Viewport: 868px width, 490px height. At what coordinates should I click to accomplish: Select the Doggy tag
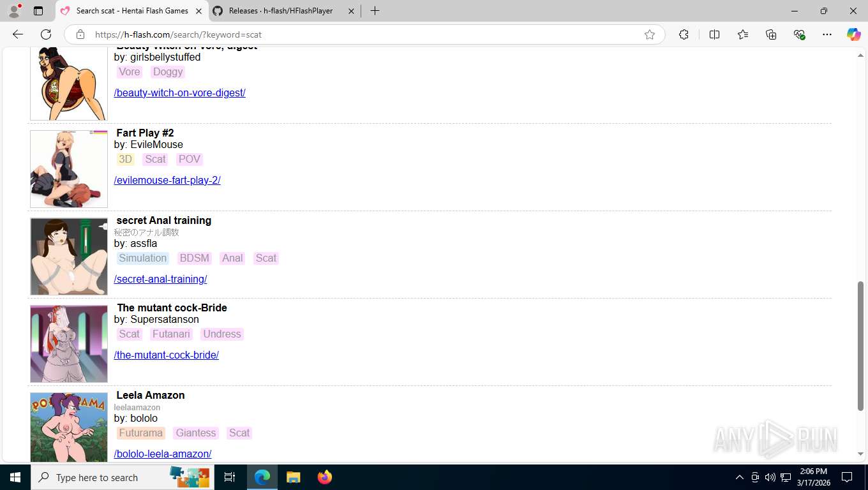click(168, 72)
